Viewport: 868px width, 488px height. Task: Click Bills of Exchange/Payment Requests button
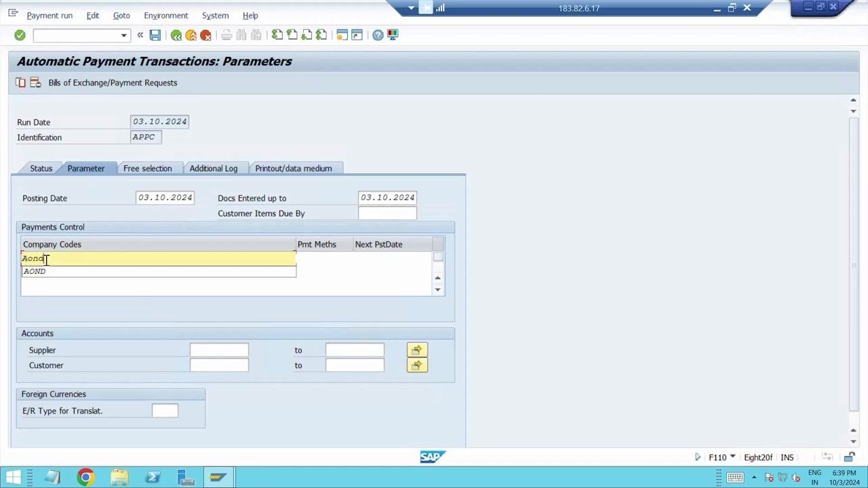113,83
